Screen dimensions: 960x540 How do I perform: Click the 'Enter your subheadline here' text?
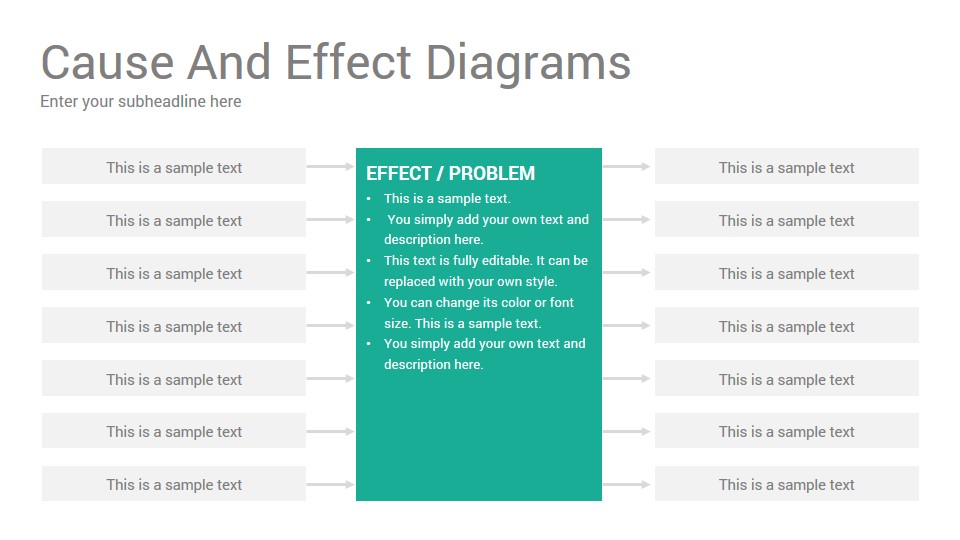click(141, 102)
